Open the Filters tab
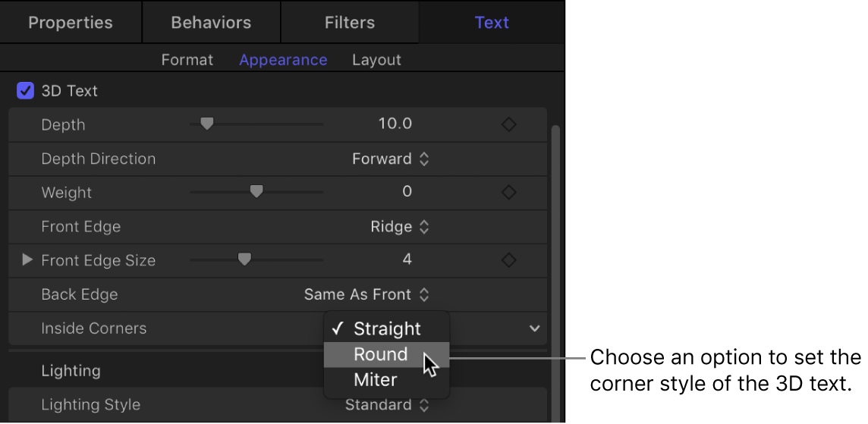 tap(350, 22)
